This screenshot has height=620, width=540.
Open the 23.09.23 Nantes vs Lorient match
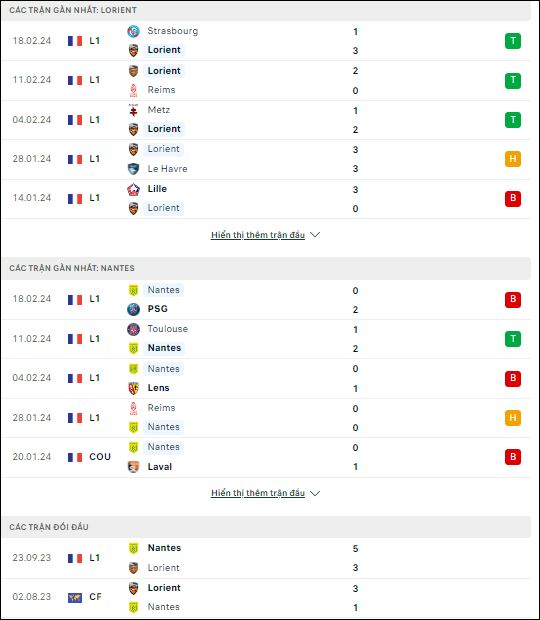pyautogui.click(x=266, y=558)
